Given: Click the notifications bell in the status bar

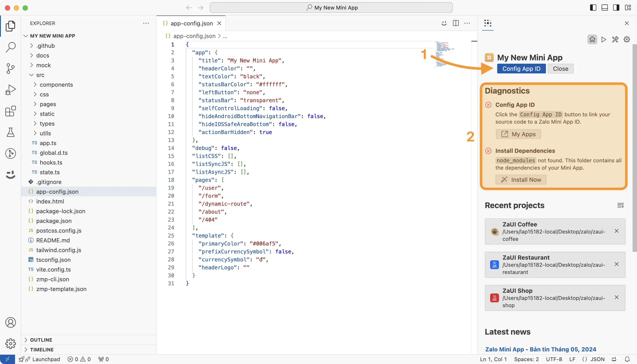Looking at the screenshot, I should pos(628,359).
